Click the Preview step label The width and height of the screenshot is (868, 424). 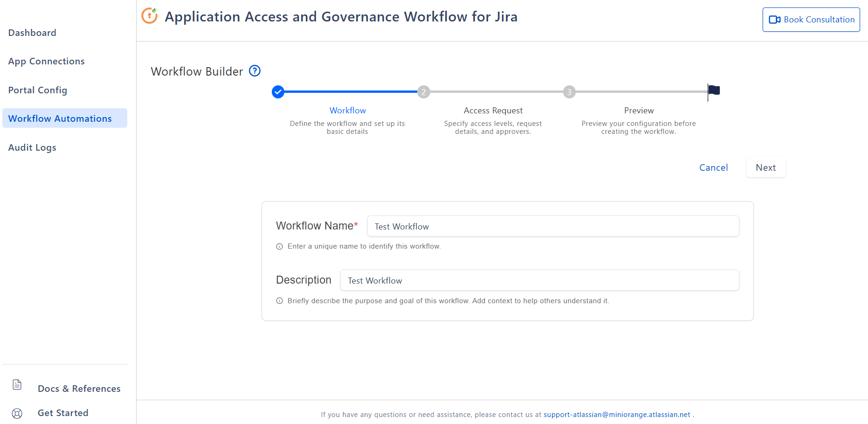[639, 111]
